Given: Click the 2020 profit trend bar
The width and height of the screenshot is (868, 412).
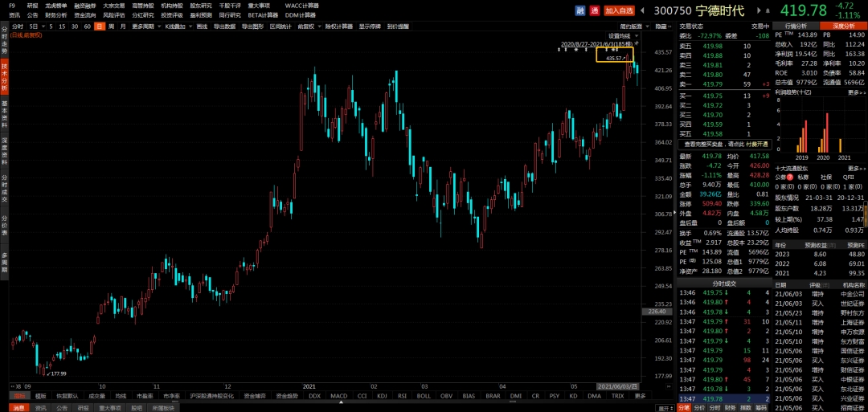Looking at the screenshot, I should tap(824, 133).
